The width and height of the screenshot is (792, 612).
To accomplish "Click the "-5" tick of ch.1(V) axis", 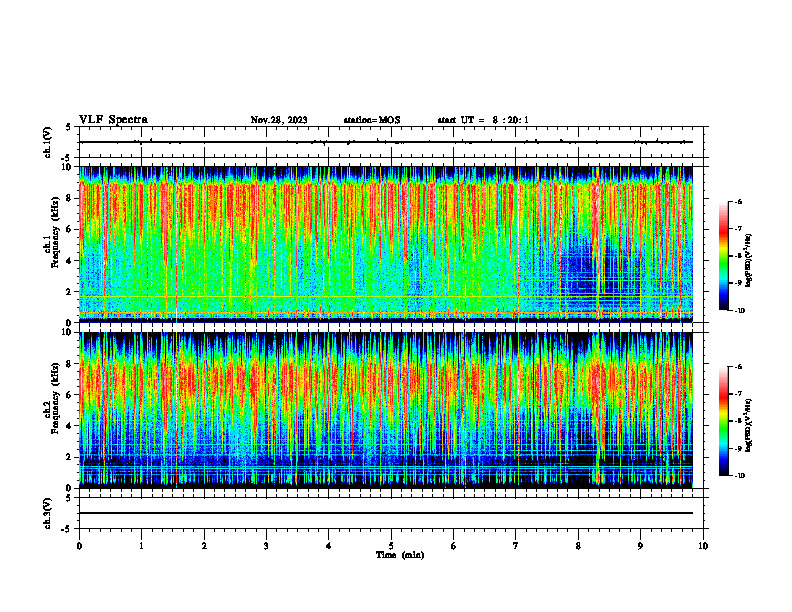I will [67, 158].
